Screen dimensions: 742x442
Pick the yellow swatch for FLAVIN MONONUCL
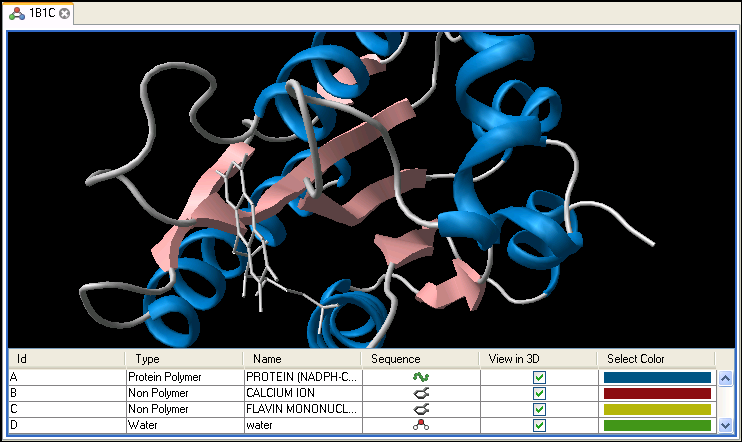click(657, 409)
